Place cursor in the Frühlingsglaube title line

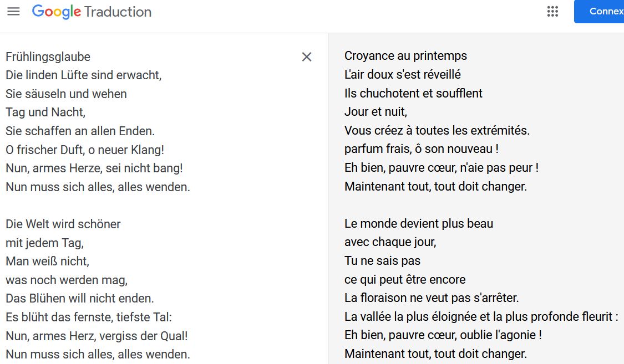pyautogui.click(x=48, y=57)
